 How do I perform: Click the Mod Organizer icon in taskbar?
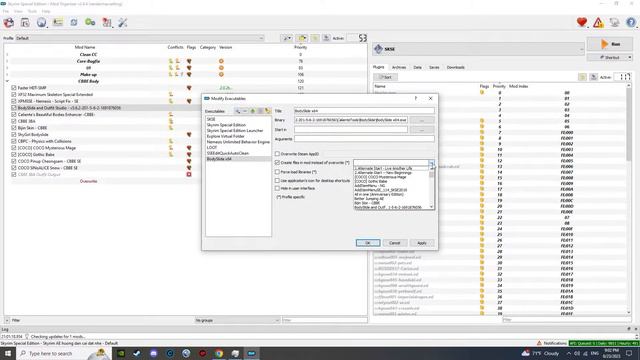click(x=251, y=353)
